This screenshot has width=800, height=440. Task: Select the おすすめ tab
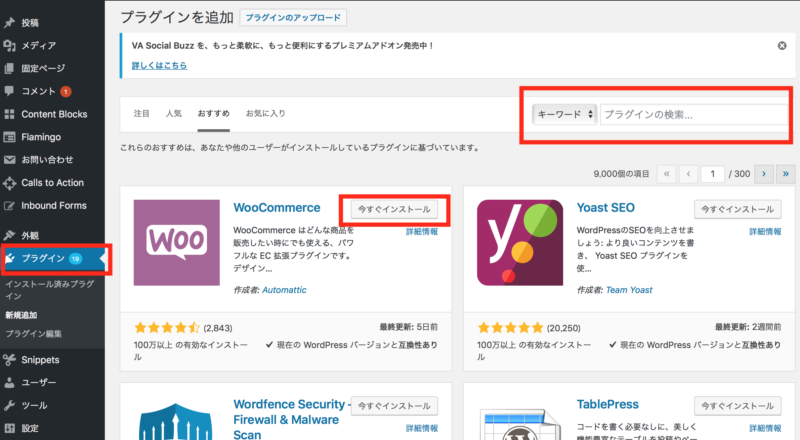(214, 113)
